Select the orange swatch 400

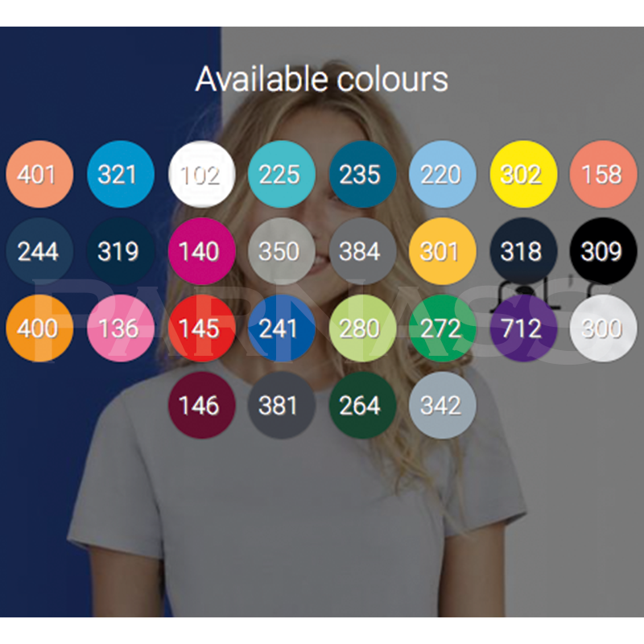(39, 328)
